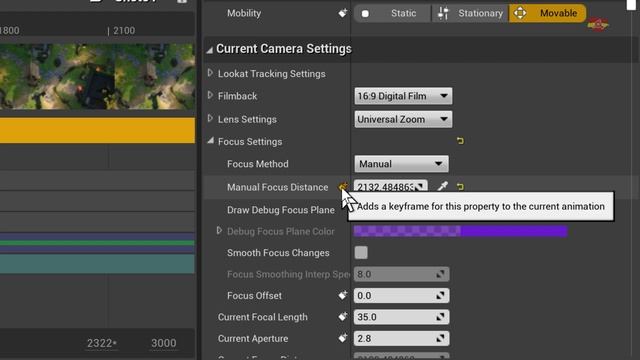The height and width of the screenshot is (360, 640).
Task: Click the Draw Debug Focus Plane label
Action: (281, 210)
